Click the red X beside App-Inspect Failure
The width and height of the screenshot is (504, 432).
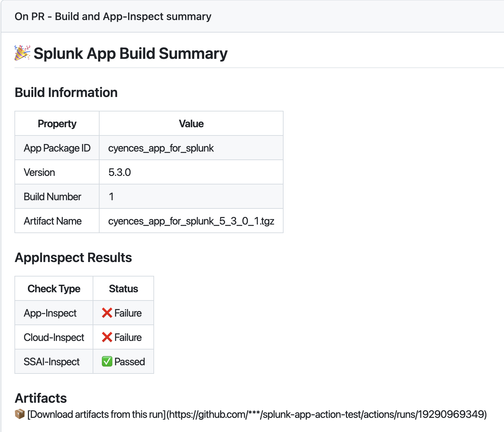(x=107, y=313)
